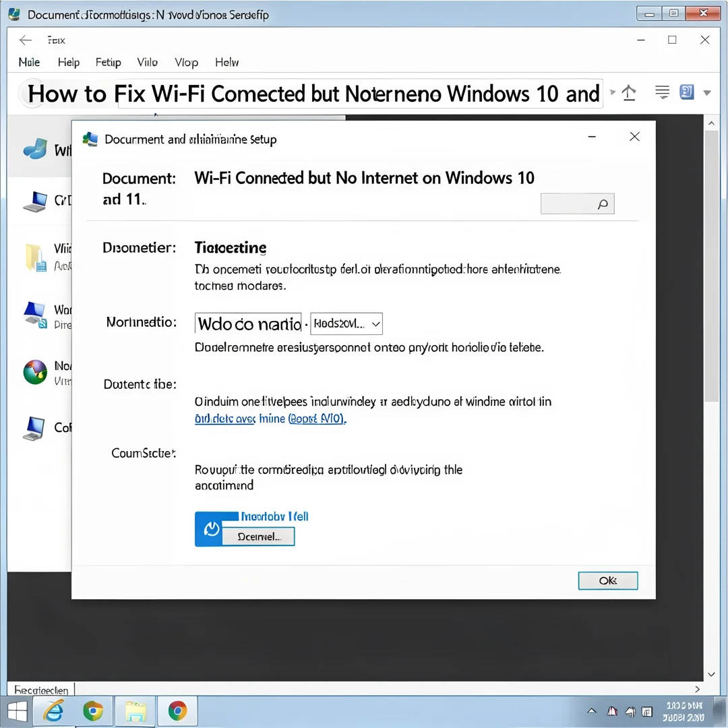Click the blue power refresh icon
Image resolution: width=728 pixels, height=728 pixels.
point(212,529)
